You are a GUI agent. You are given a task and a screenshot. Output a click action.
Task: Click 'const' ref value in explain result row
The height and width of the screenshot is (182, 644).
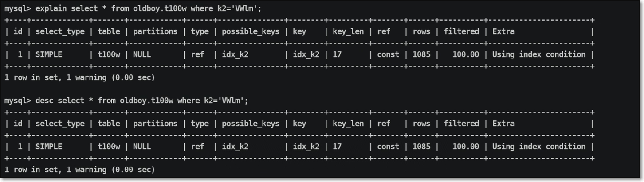[x=388, y=54]
